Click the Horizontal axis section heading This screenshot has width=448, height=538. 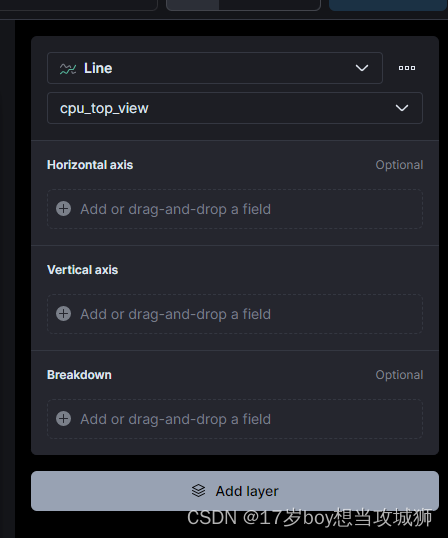click(x=90, y=165)
